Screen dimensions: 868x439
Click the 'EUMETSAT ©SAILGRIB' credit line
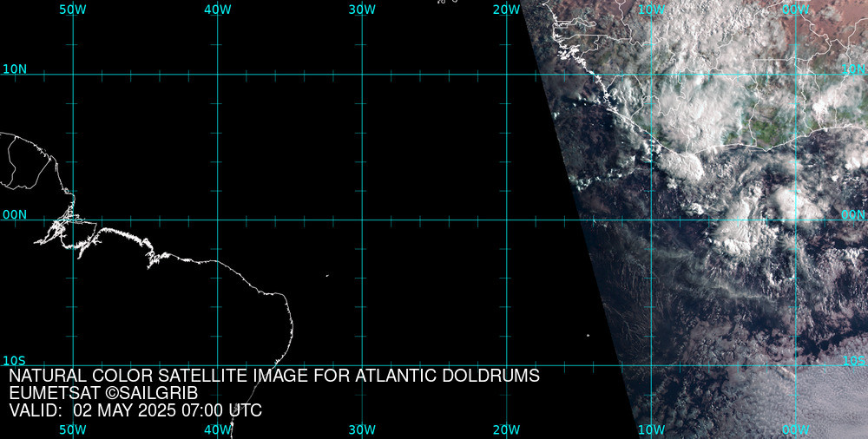point(103,393)
